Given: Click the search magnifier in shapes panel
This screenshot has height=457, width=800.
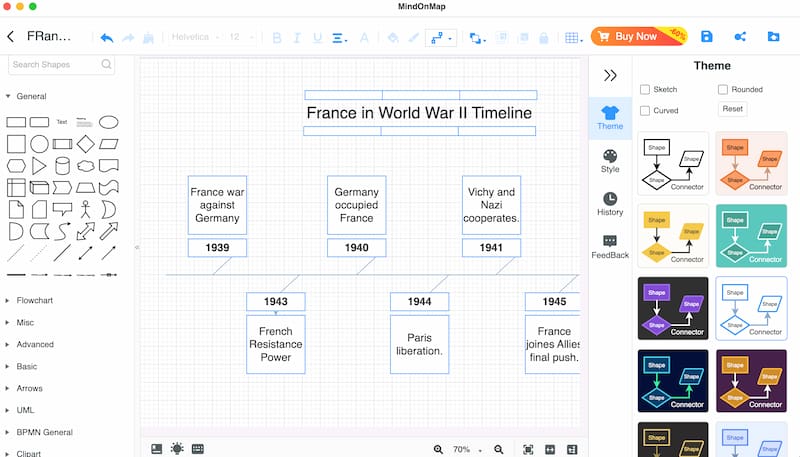Looking at the screenshot, I should click(x=106, y=64).
